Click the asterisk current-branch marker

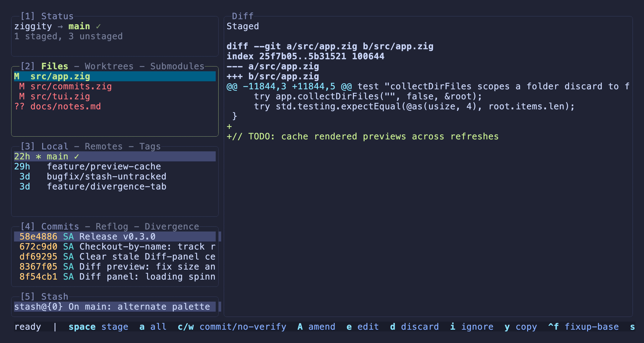[x=38, y=156]
